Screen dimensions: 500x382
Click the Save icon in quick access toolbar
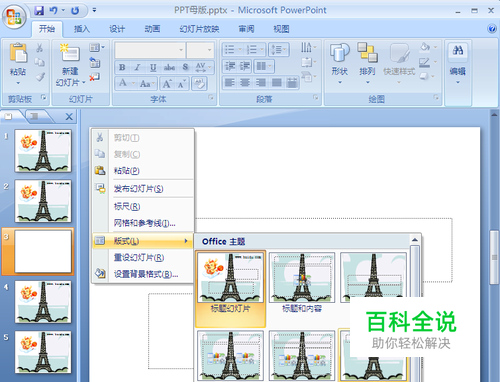click(x=39, y=11)
